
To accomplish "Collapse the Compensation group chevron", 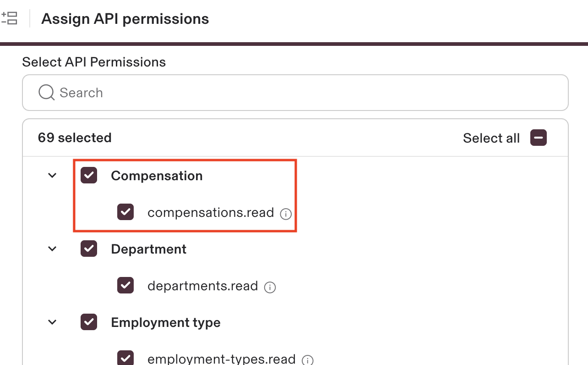I will [53, 176].
